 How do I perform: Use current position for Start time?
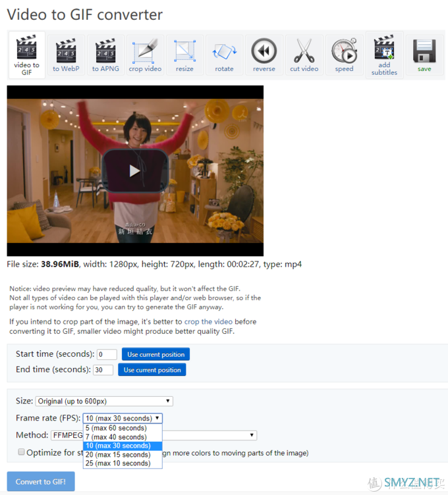pos(155,354)
